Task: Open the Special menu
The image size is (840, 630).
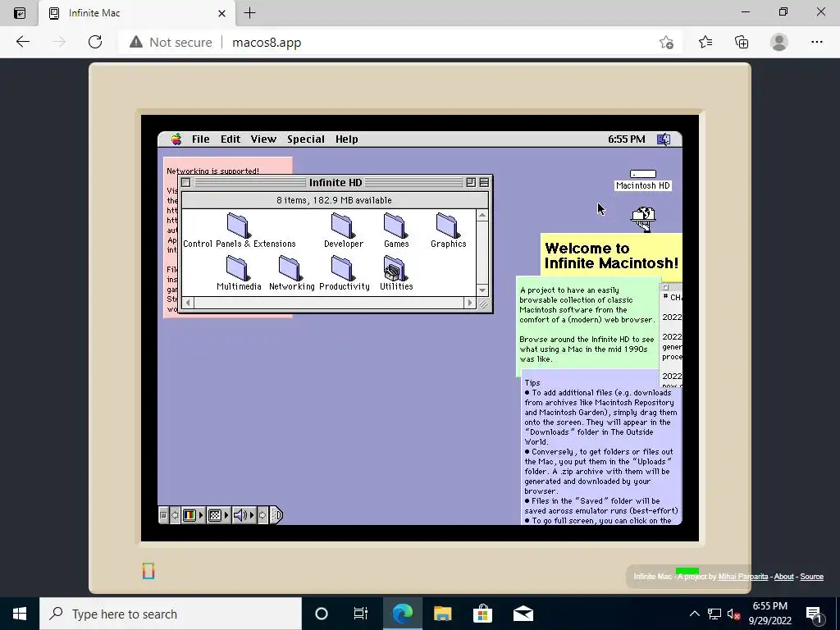Action: (x=306, y=139)
